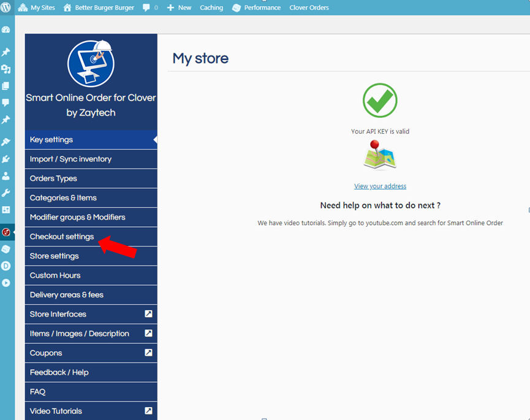
Task: Open the FAQ section
Action: [x=91, y=392]
